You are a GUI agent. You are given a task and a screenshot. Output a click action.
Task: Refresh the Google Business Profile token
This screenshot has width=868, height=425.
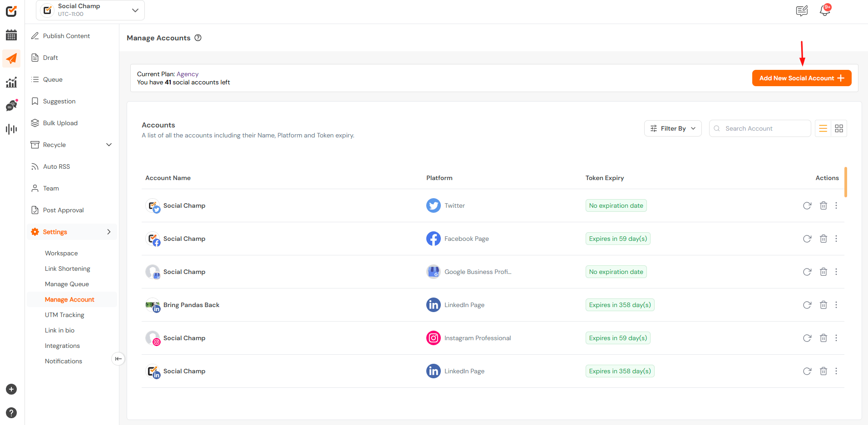tap(807, 272)
